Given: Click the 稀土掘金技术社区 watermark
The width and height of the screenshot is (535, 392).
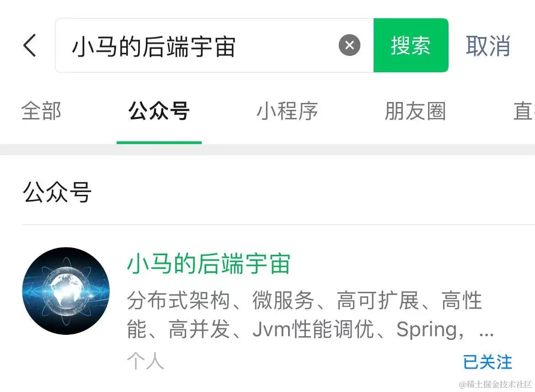Looking at the screenshot, I should tap(495, 384).
